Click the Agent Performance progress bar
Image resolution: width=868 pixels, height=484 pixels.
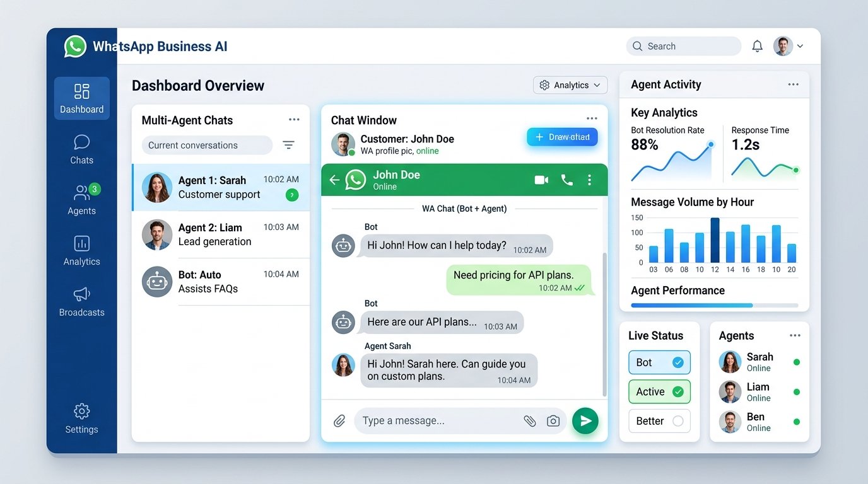(x=715, y=305)
